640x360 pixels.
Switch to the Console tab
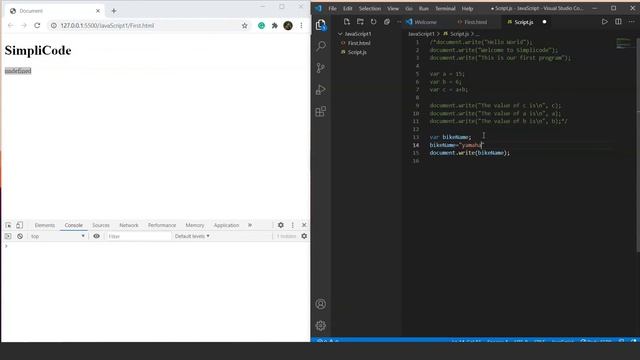tap(73, 225)
